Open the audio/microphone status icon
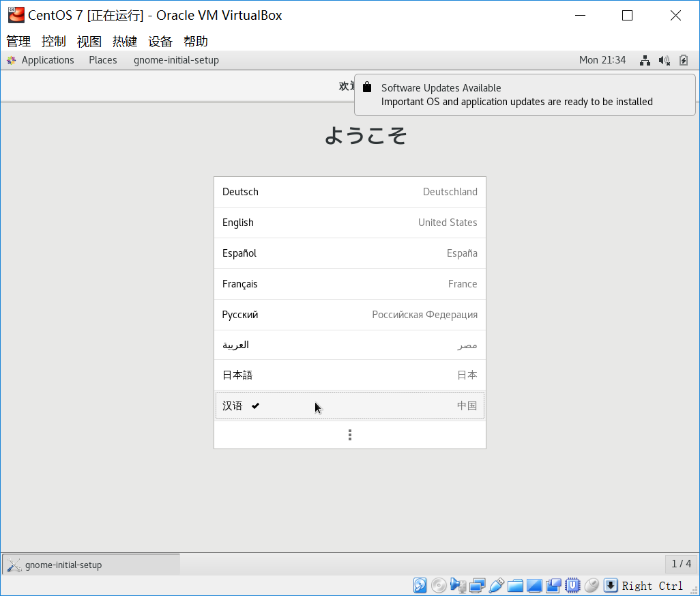Image resolution: width=700 pixels, height=596 pixels. (x=458, y=585)
